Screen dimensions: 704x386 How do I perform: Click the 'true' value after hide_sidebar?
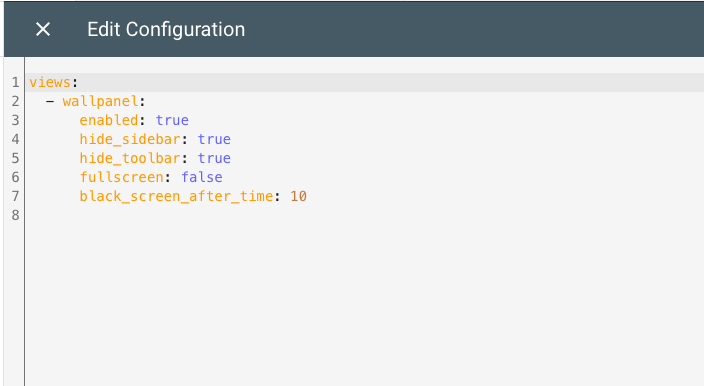(x=214, y=139)
